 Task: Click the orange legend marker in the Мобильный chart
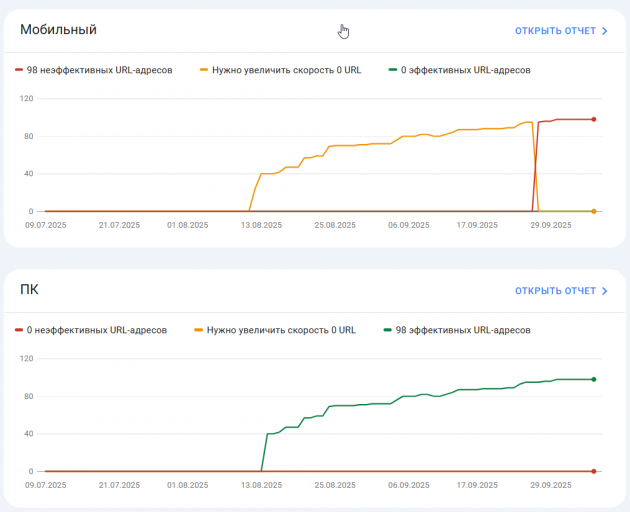[x=204, y=70]
